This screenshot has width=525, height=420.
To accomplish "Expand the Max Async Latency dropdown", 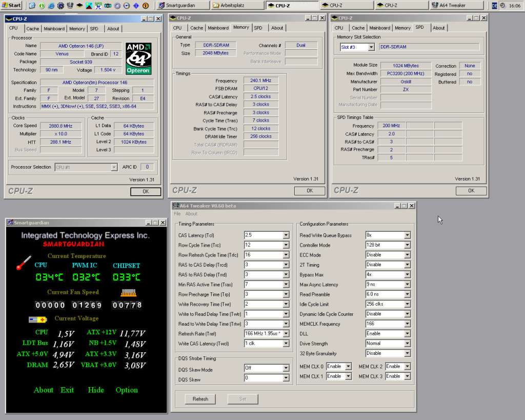I will pos(407,284).
